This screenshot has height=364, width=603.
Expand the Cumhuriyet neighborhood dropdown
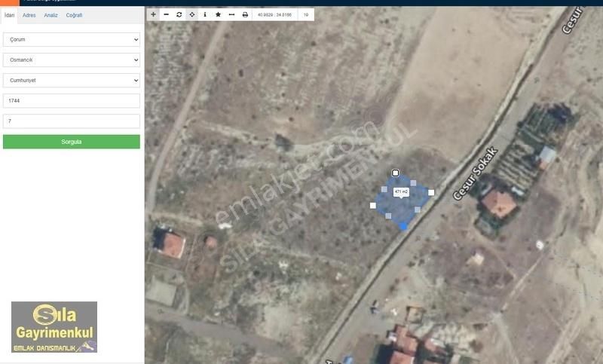pyautogui.click(x=72, y=81)
